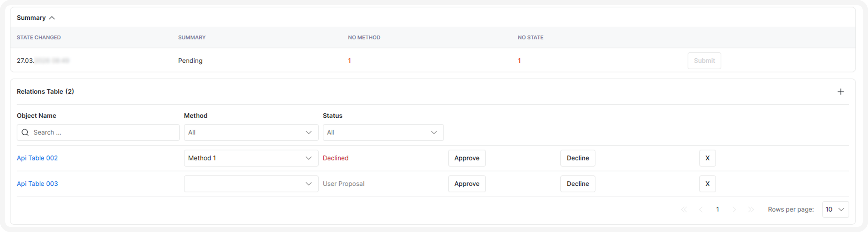Open the Rows per page dropdown
Viewport: 868px width, 232px height.
coord(835,209)
